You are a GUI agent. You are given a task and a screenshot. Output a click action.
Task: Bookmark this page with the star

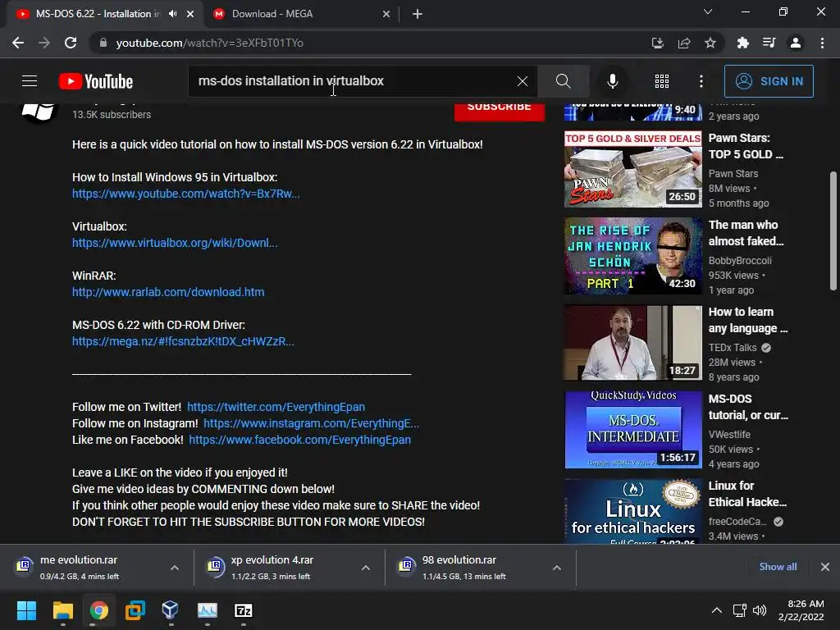click(710, 43)
